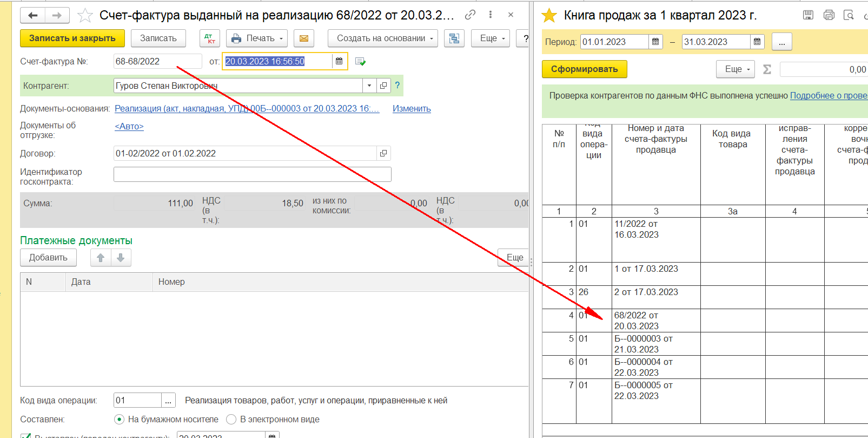This screenshot has height=438, width=868.
Task: Click the Изменить link
Action: tap(412, 109)
